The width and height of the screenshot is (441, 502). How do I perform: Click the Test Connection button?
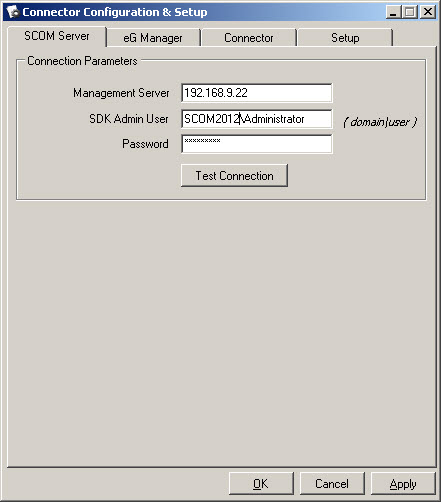tap(234, 175)
